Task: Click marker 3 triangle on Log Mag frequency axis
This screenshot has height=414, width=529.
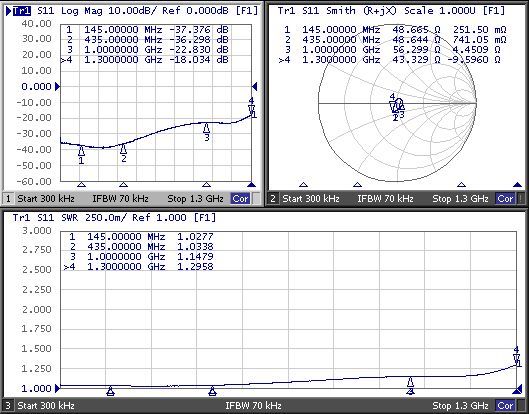Action: [206, 185]
